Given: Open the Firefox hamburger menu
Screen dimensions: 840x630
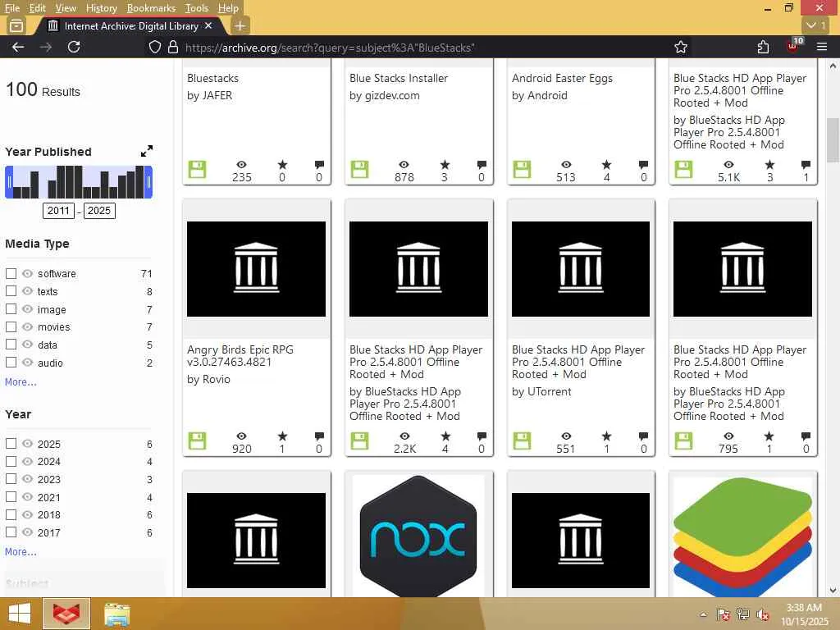Looking at the screenshot, I should click(822, 47).
